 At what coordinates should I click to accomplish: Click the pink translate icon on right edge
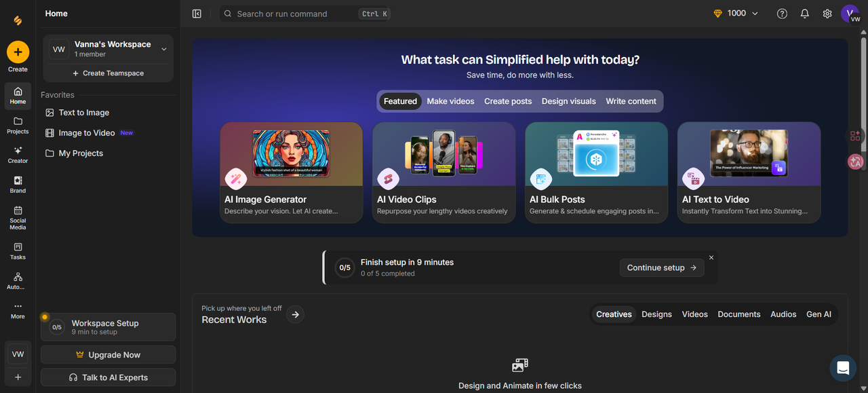pos(854,162)
